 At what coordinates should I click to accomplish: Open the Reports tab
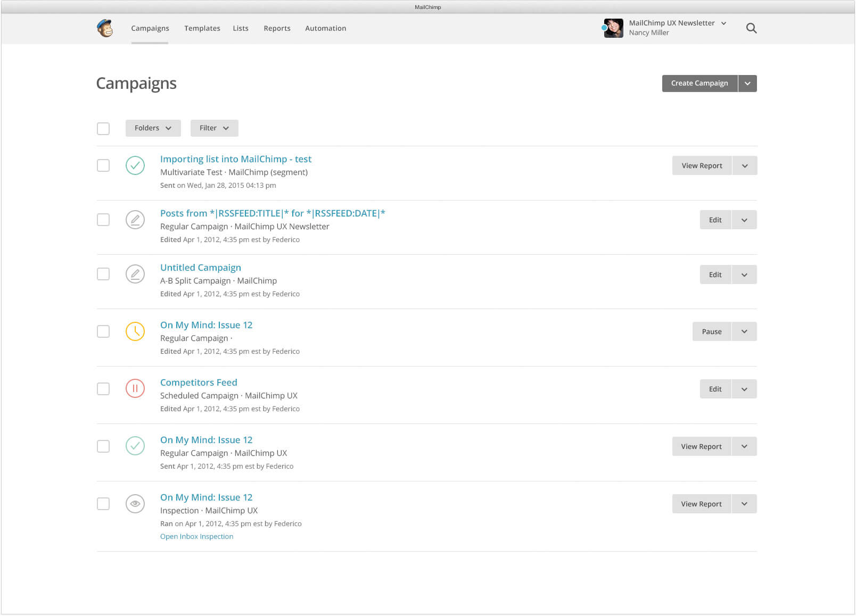click(277, 28)
